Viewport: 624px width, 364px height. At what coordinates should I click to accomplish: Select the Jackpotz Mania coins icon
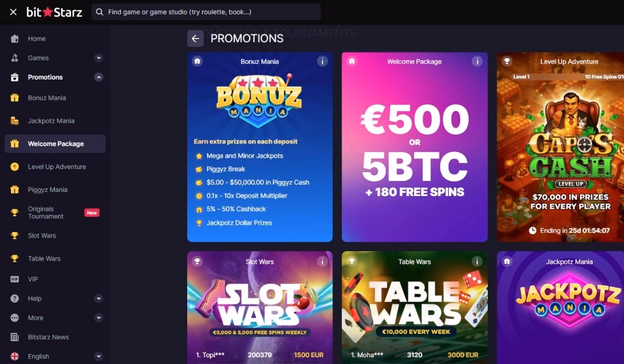coord(14,121)
